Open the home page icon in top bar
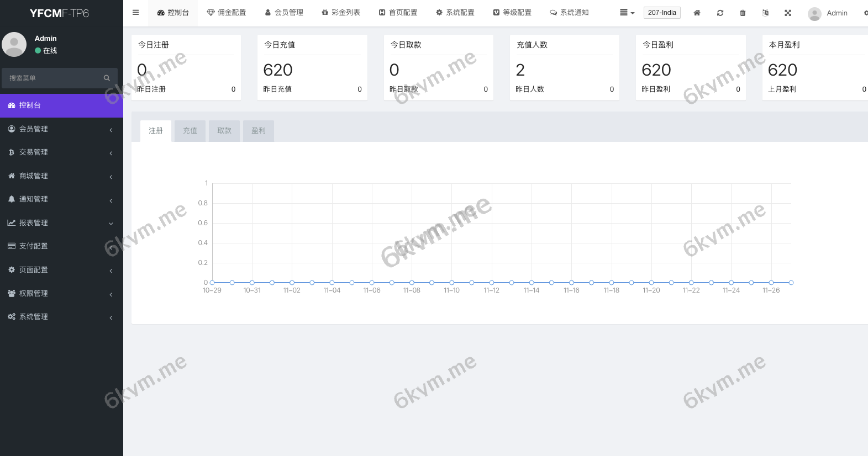This screenshot has width=868, height=456. (697, 13)
